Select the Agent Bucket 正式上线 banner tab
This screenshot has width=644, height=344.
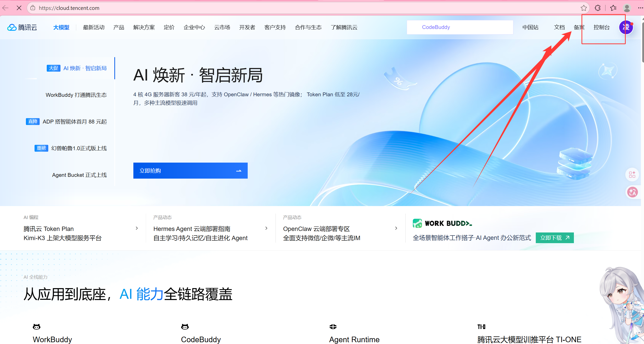[80, 175]
